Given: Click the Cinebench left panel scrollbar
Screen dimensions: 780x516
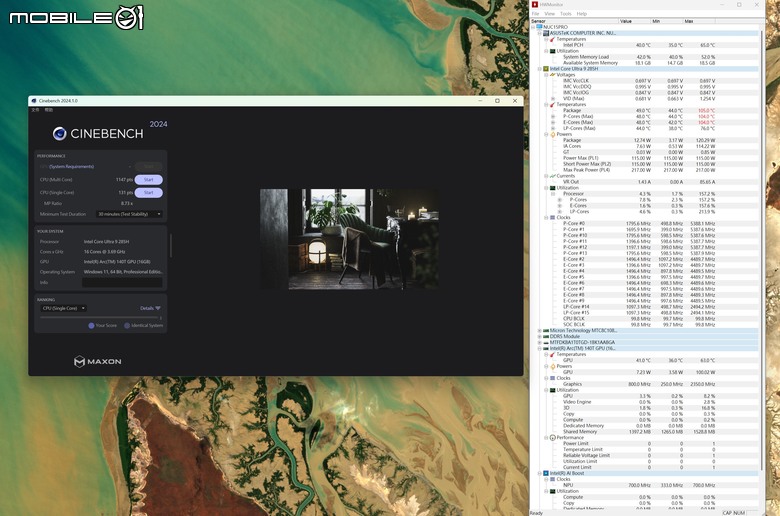Looking at the screenshot, I should [x=171, y=246].
